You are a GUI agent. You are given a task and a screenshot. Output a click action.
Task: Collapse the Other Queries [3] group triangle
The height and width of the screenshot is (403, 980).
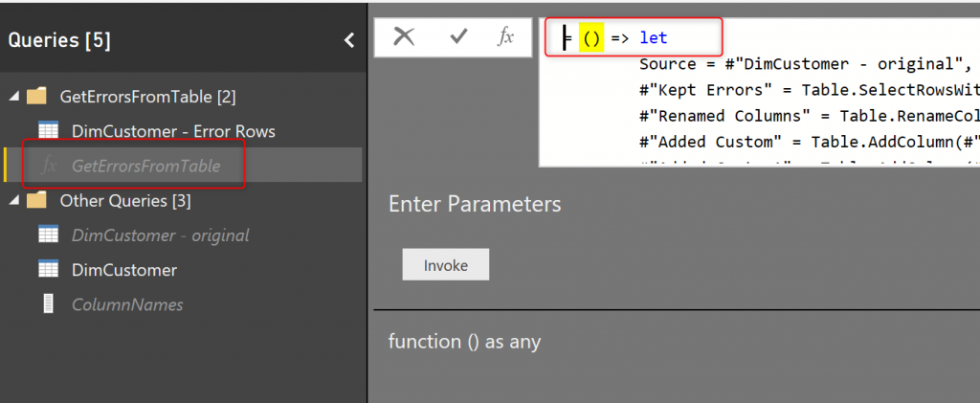[x=13, y=201]
